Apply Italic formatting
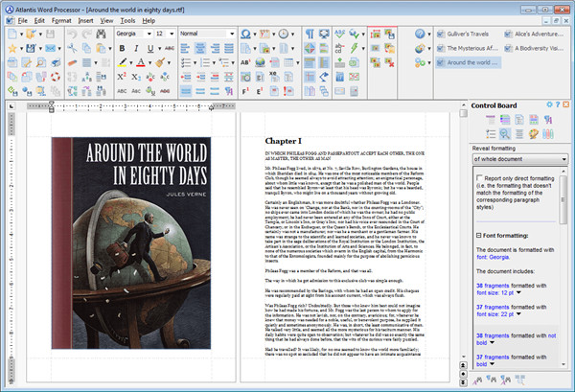 point(136,48)
